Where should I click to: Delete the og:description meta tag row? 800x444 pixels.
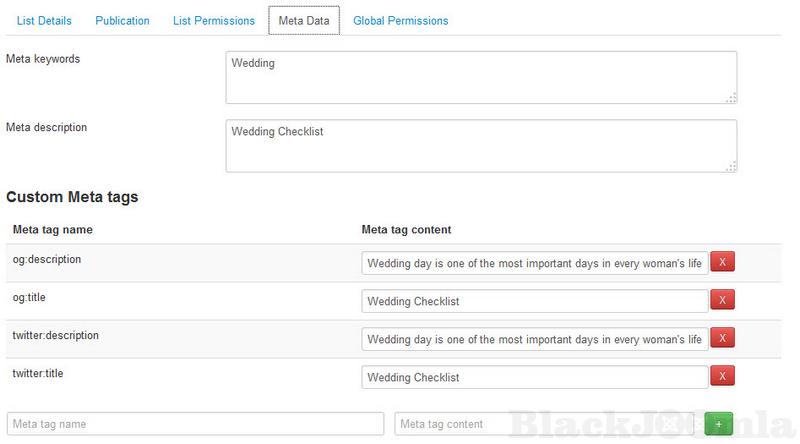click(722, 263)
